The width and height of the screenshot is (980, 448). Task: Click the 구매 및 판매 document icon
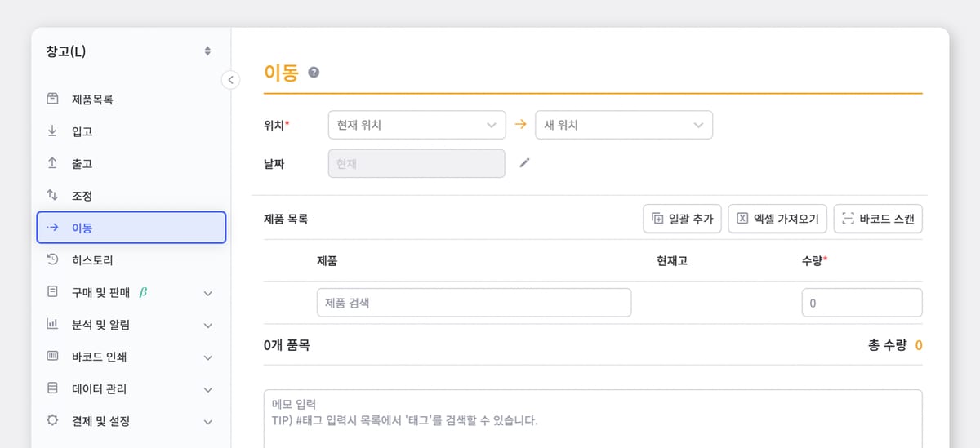[52, 291]
